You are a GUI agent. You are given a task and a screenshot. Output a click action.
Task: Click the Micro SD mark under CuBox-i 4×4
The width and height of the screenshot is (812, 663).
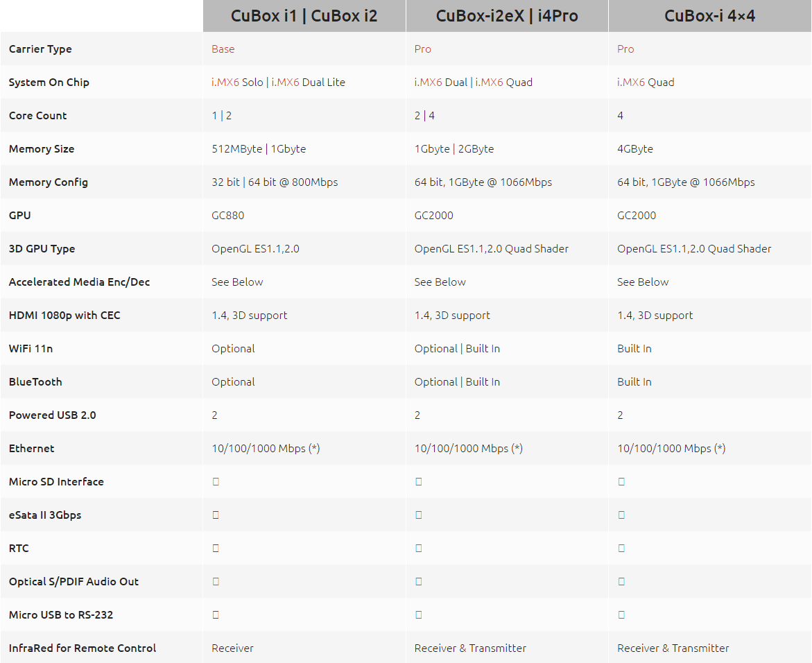coord(621,481)
